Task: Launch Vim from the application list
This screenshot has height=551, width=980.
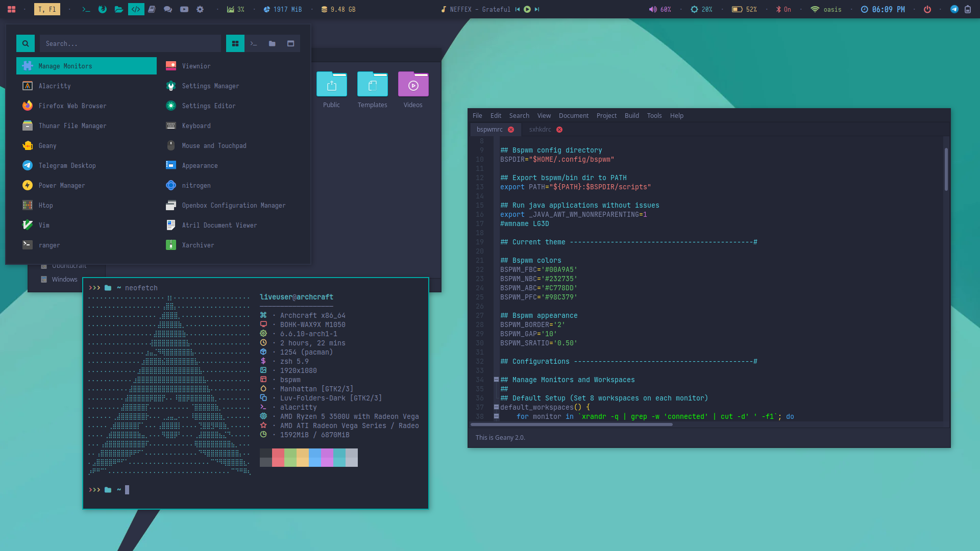Action: (x=44, y=225)
